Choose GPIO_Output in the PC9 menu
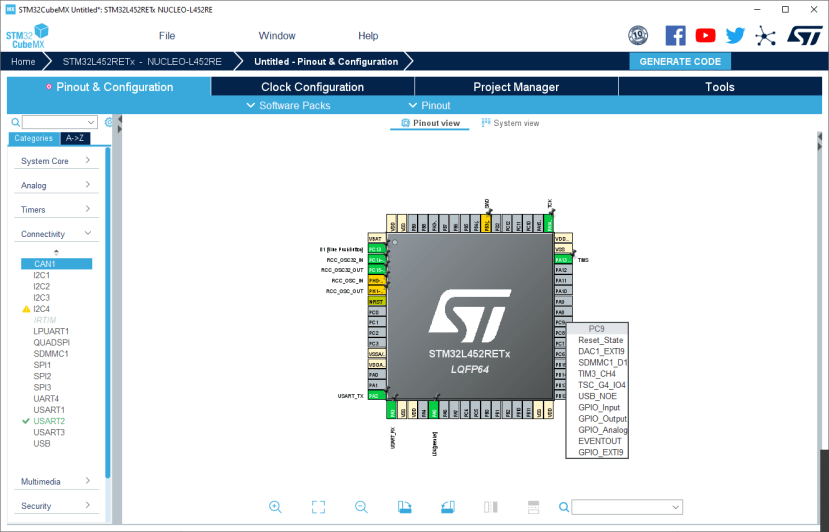This screenshot has height=532, width=829. [x=602, y=419]
